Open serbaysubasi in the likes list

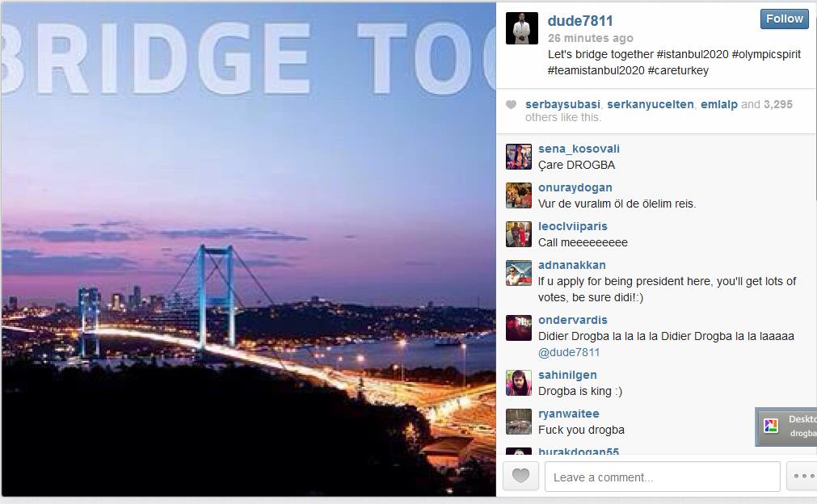[x=562, y=104]
